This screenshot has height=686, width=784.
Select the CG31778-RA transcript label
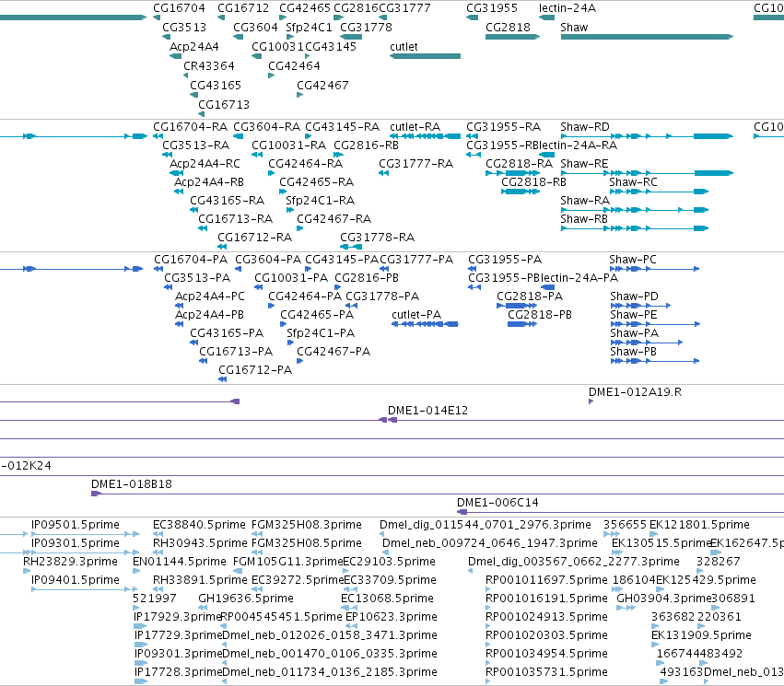tap(378, 238)
